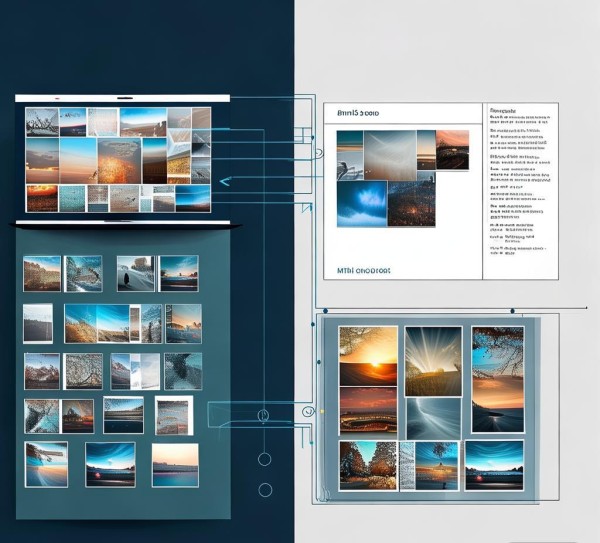
Task: Select the circle node on the sunset collage's left edge
Action: (x=309, y=410)
